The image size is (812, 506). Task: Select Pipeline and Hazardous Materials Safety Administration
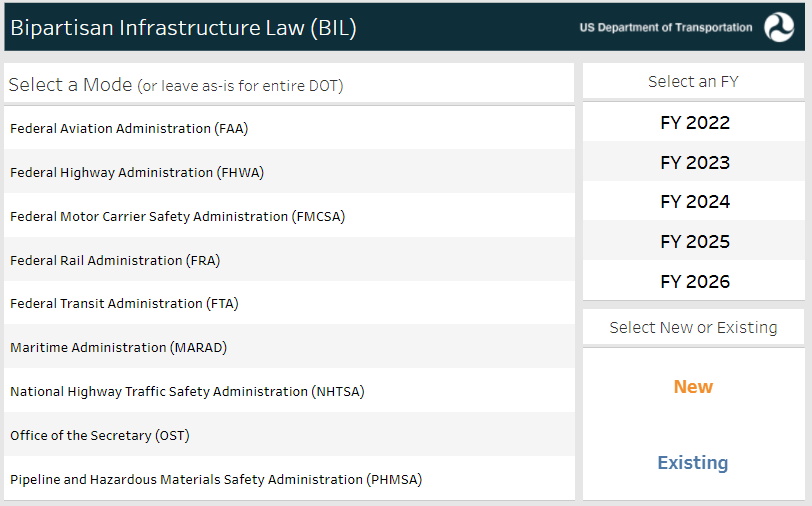pos(216,479)
